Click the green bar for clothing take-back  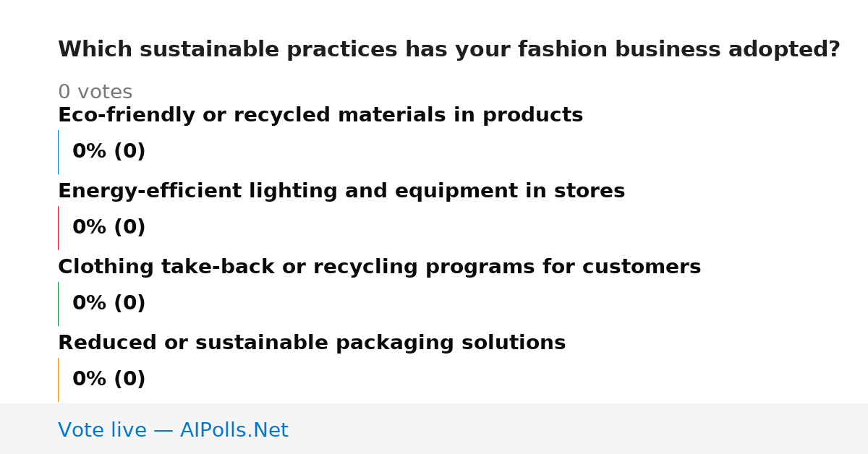point(58,304)
